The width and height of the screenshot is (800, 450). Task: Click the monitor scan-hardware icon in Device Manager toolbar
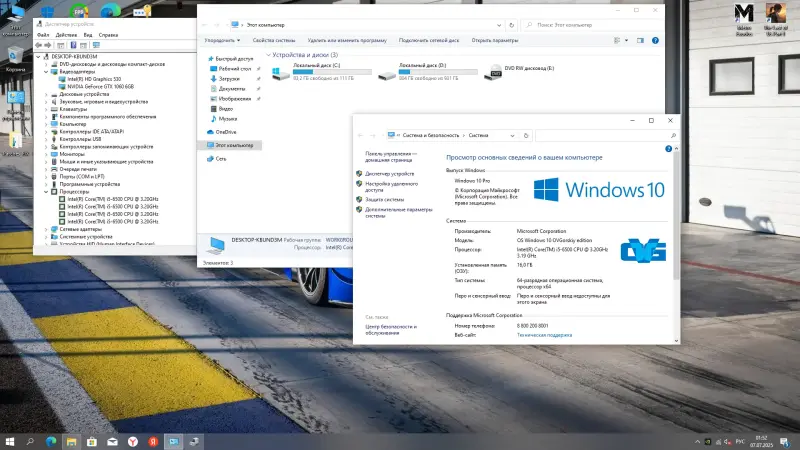point(96,45)
